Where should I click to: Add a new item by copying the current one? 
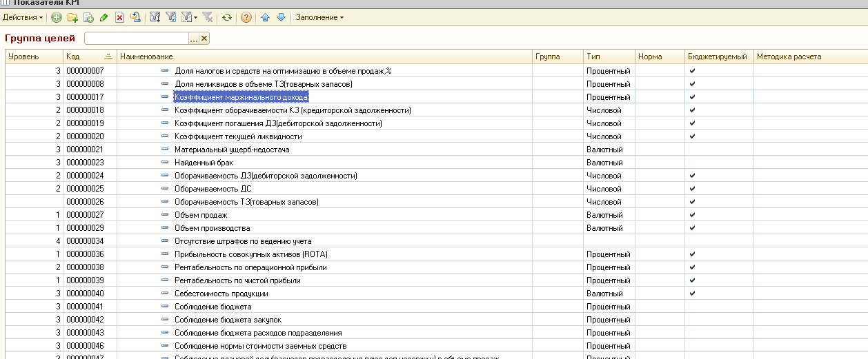coord(88,17)
